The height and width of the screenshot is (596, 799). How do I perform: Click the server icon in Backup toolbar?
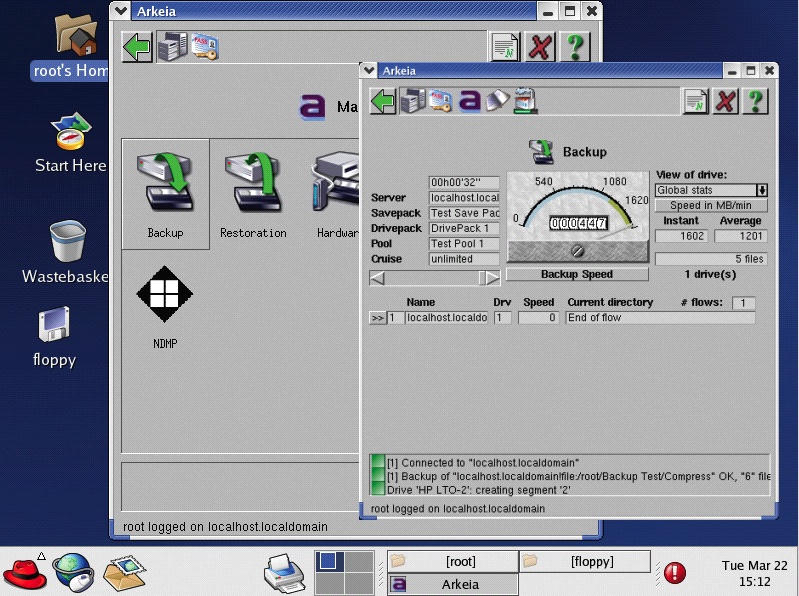(411, 101)
